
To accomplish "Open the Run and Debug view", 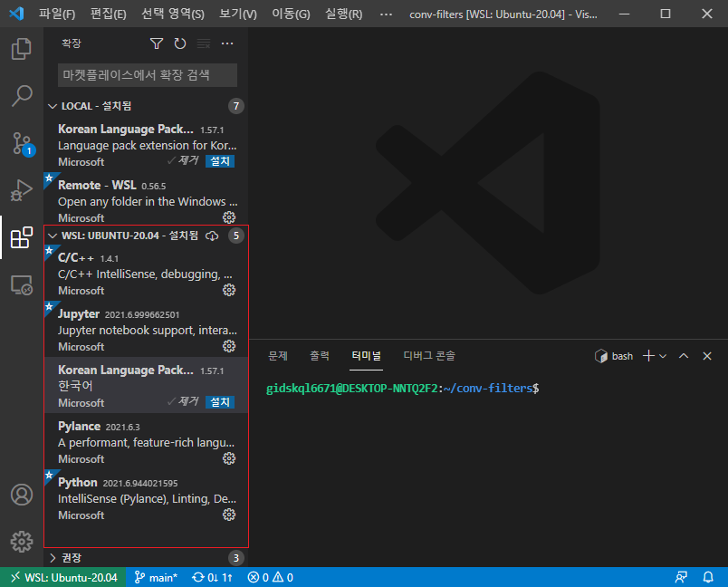I will 22,190.
